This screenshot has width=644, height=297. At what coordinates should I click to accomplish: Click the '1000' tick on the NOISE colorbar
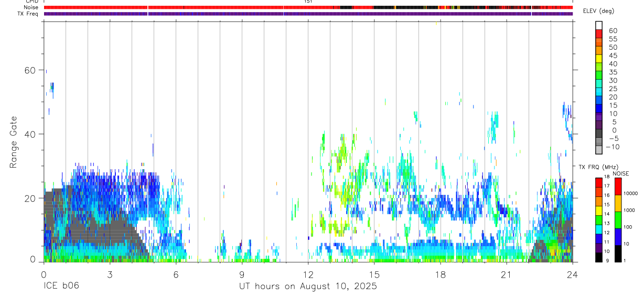630,210
